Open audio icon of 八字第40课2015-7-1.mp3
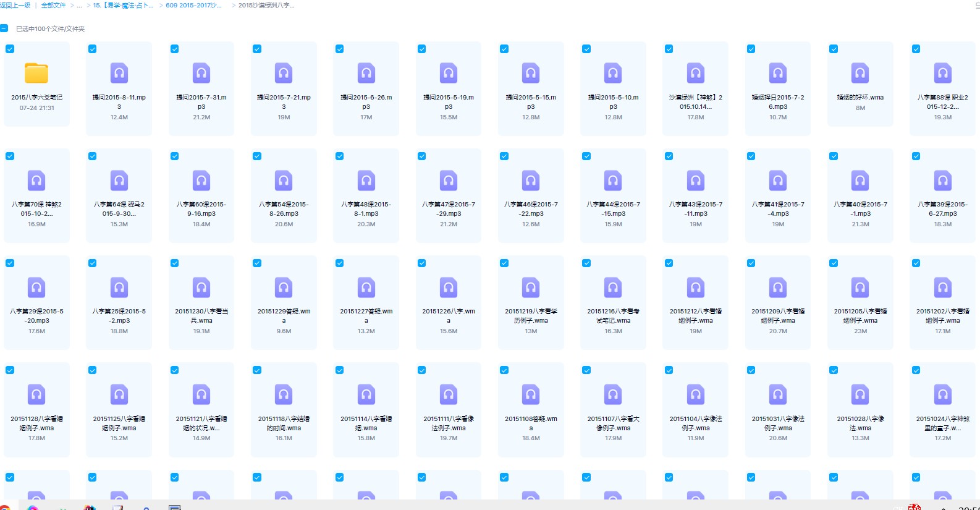 (x=860, y=181)
